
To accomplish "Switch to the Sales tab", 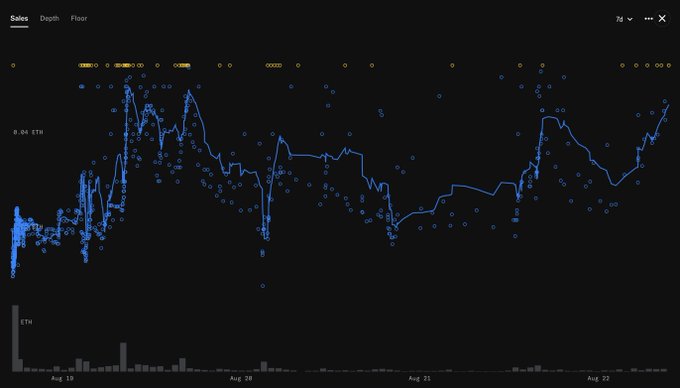I will [x=19, y=19].
